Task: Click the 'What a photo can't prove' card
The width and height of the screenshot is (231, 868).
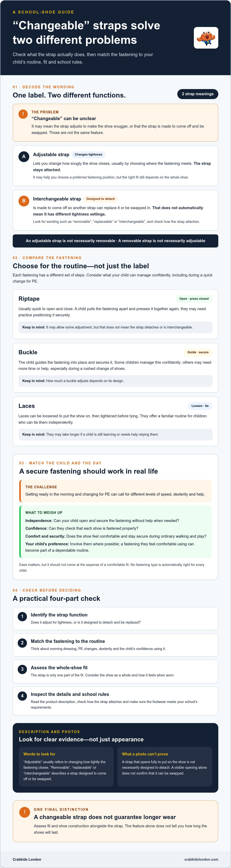Action: (x=165, y=767)
